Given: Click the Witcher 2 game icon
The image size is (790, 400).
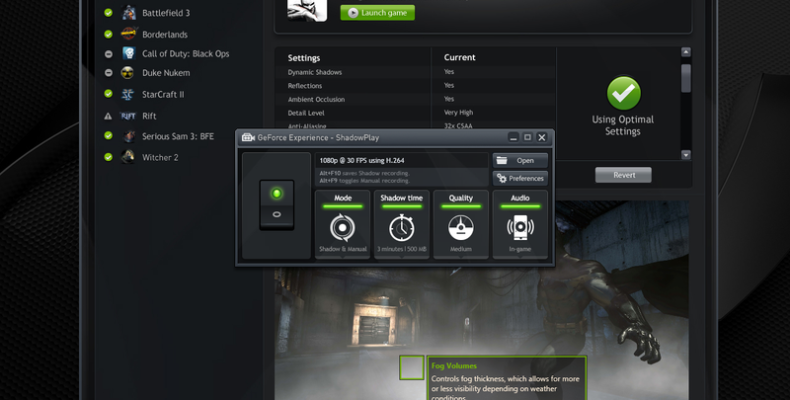Looking at the screenshot, I should [x=128, y=157].
